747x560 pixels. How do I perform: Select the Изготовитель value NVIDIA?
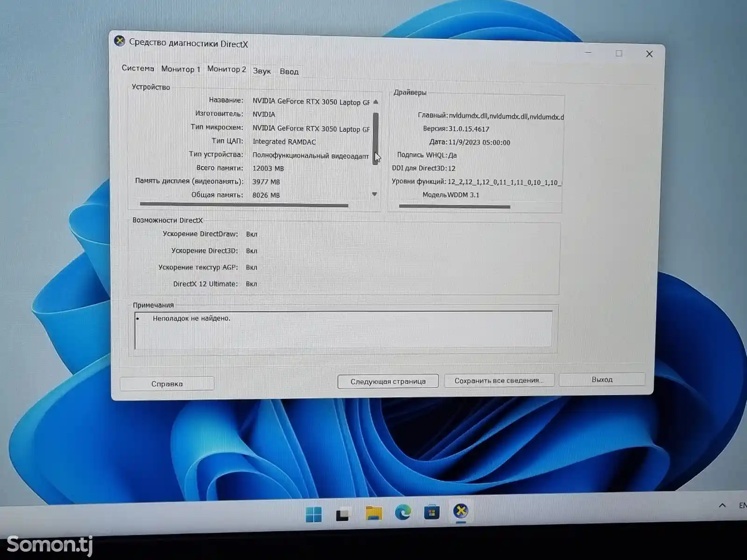point(264,114)
